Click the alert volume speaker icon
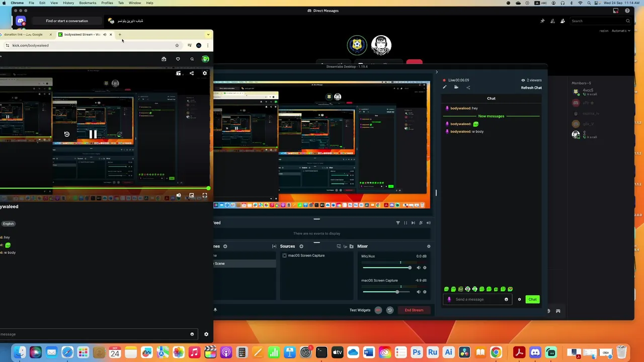Image resolution: width=644 pixels, height=362 pixels. pos(429,223)
